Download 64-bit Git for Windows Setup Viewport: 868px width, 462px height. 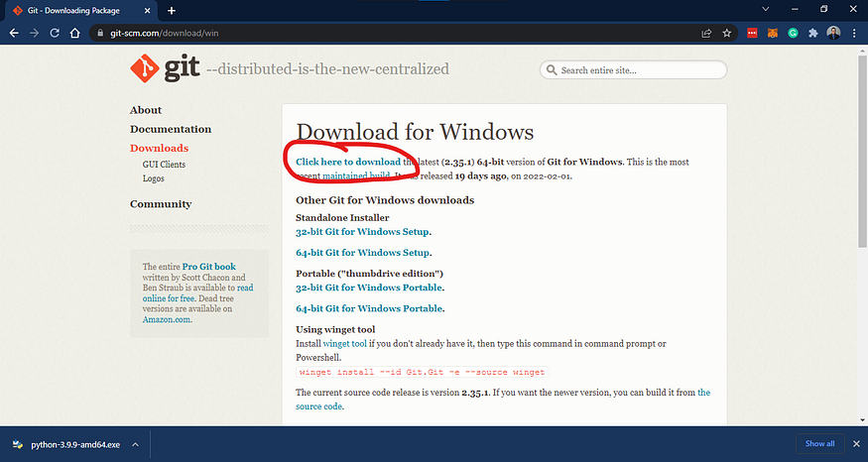pos(363,253)
